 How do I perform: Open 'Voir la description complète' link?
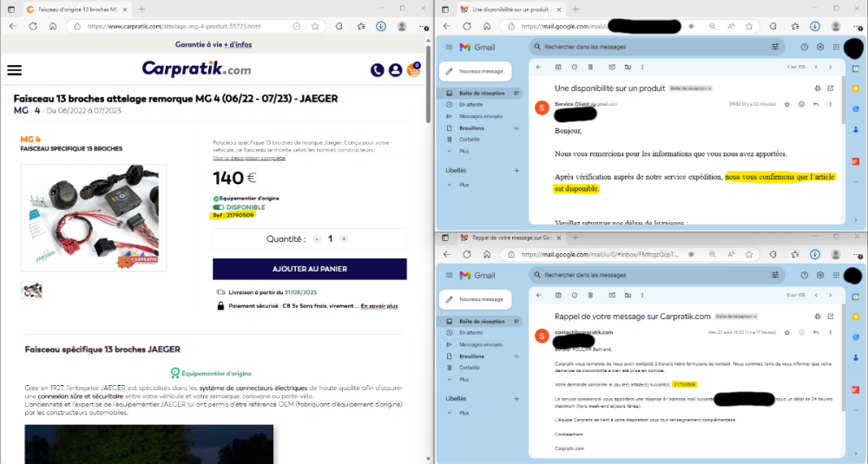[x=248, y=158]
